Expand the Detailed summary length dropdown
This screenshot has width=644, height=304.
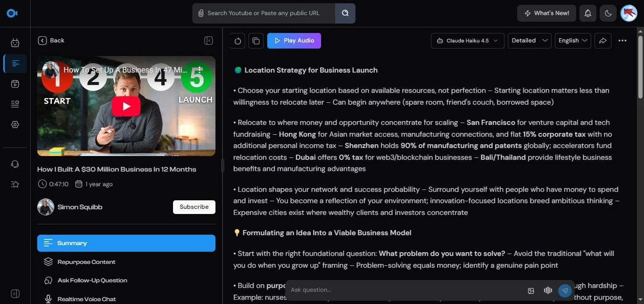[529, 41]
